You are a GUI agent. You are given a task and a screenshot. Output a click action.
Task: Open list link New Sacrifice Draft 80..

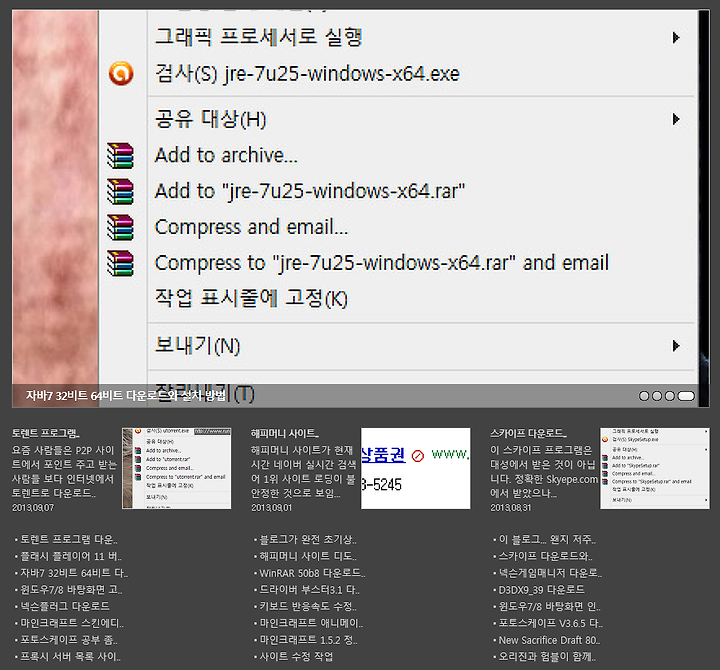pyautogui.click(x=549, y=640)
